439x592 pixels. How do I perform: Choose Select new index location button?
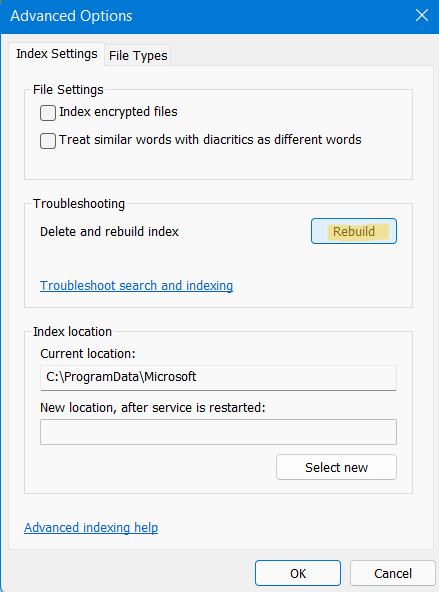tap(336, 467)
